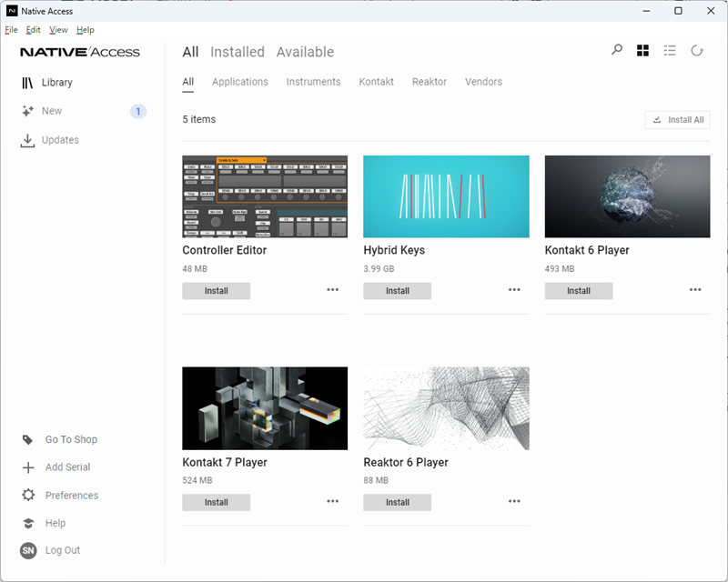
Task: Click the Native Access title bar icon
Action: [12, 11]
